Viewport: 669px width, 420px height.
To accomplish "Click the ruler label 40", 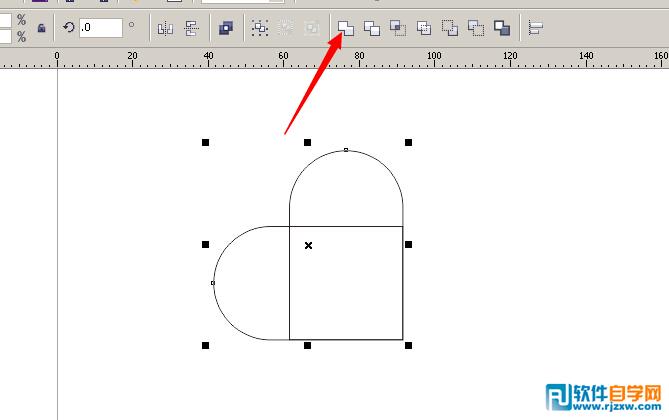I will pos(208,55).
